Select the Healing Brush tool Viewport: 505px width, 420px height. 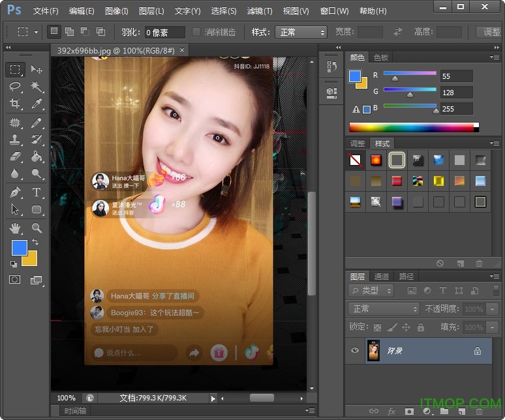coord(15,123)
